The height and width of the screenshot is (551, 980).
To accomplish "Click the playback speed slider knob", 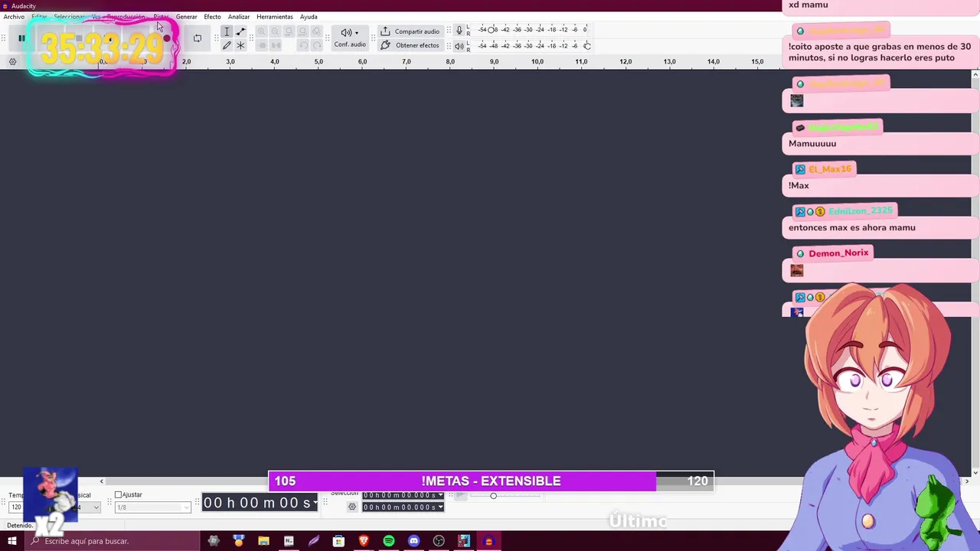I will 493,496.
